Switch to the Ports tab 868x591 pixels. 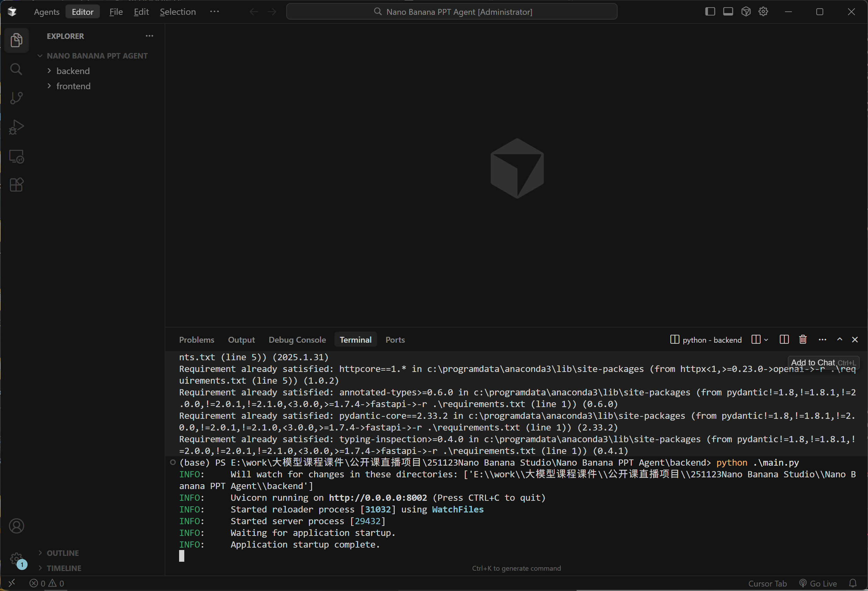(x=395, y=339)
